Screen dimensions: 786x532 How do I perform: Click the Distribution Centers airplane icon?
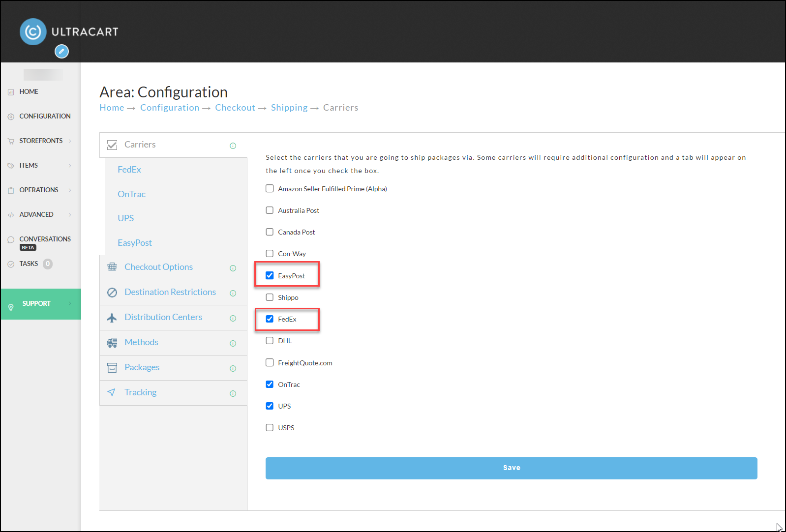(x=112, y=318)
